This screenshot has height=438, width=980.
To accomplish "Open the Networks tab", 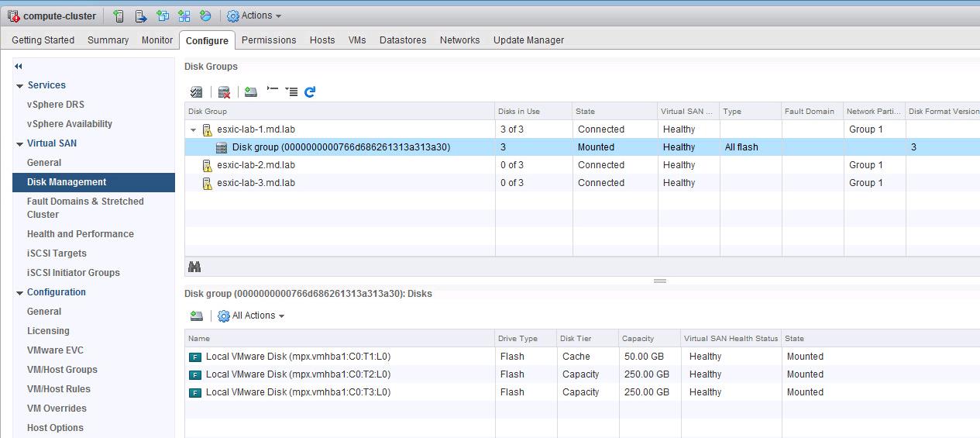I will pyautogui.click(x=460, y=40).
